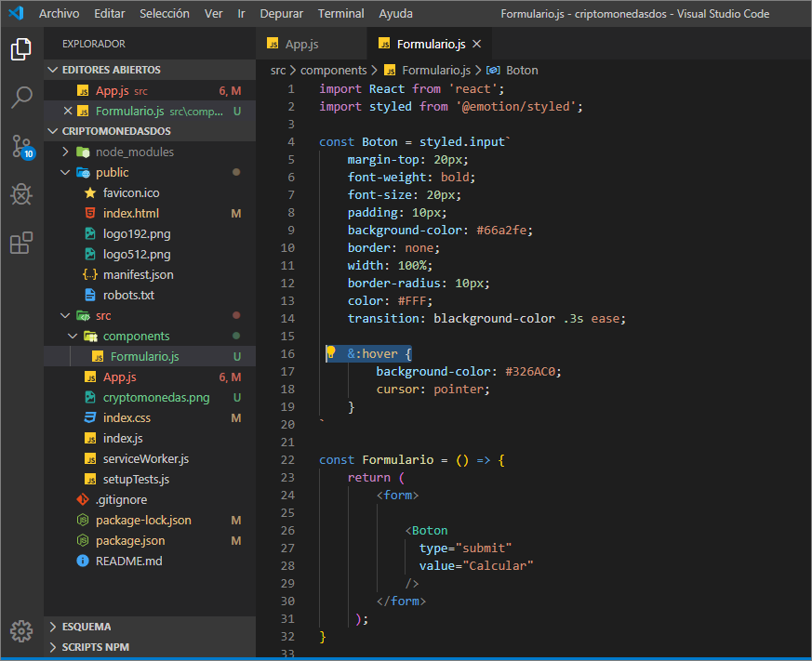Image resolution: width=812 pixels, height=661 pixels.
Task: Click package.json node icon
Action: point(83,540)
